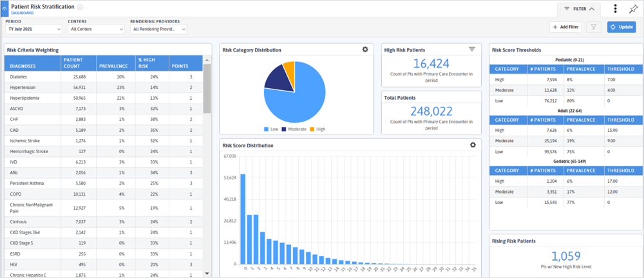Viewport: 644px width, 278px height.
Task: Click the funnel filter icon button
Action: click(594, 27)
